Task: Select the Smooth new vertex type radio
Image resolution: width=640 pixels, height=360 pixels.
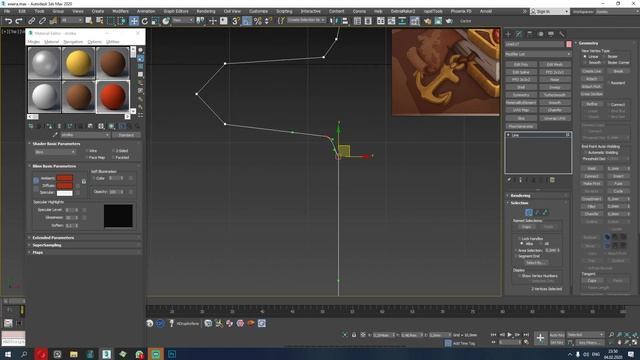Action: pyautogui.click(x=585, y=62)
